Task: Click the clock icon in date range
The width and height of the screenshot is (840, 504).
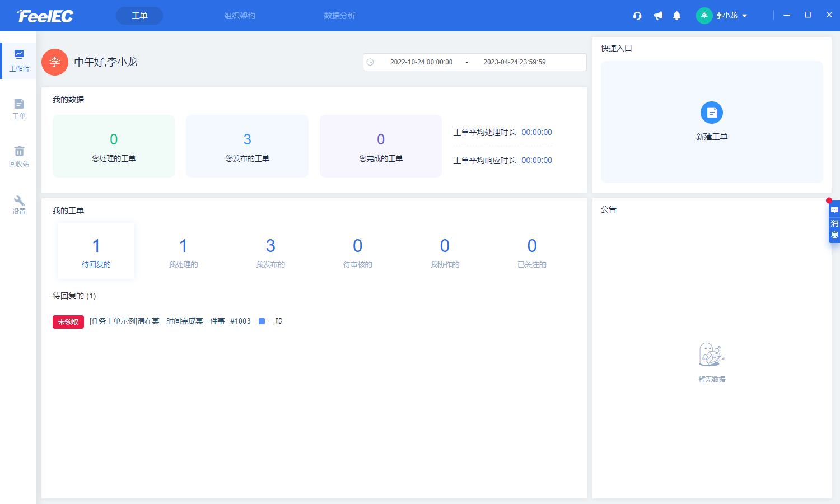Action: click(370, 62)
